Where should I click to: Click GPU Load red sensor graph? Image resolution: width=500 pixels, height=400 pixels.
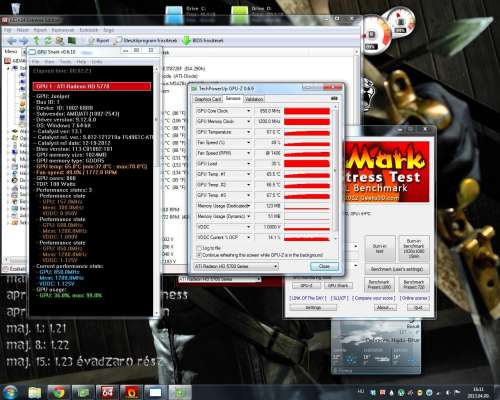[x=307, y=164]
